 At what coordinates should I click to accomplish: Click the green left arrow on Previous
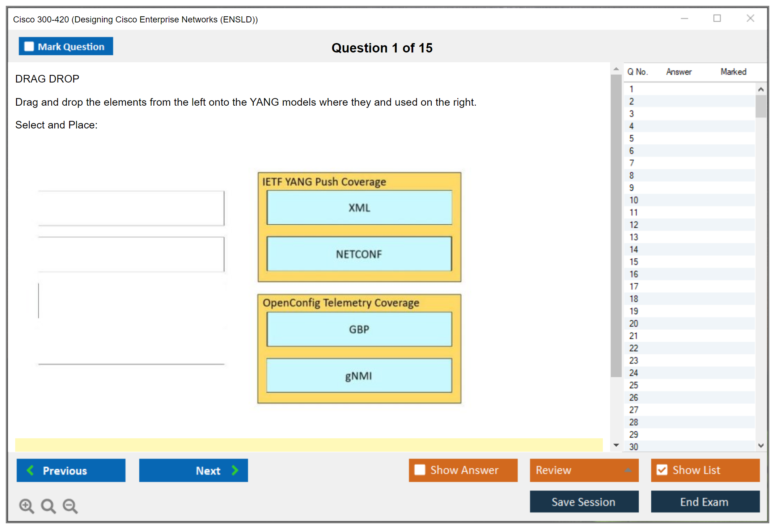pos(30,470)
